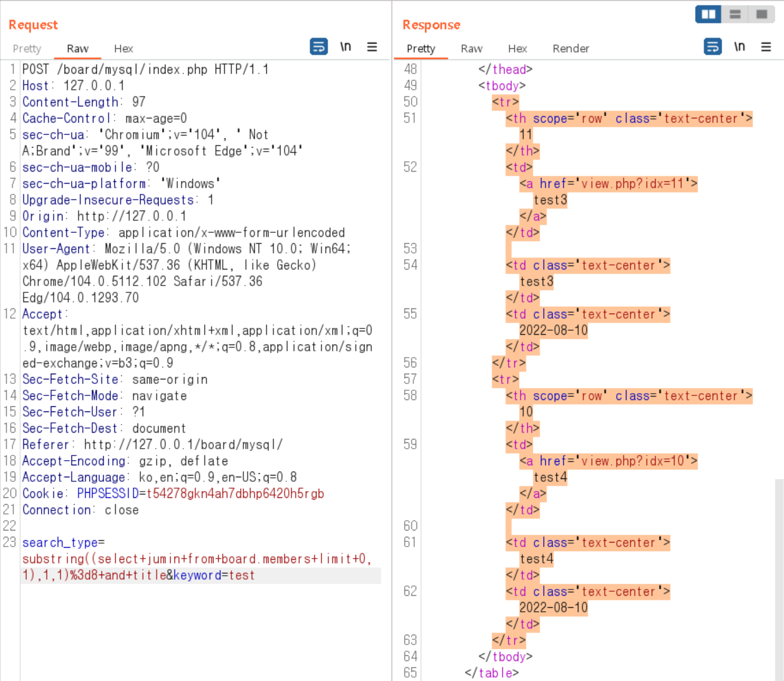The width and height of the screenshot is (784, 681).
Task: Switch Response view to Pretty tab
Action: coord(421,49)
